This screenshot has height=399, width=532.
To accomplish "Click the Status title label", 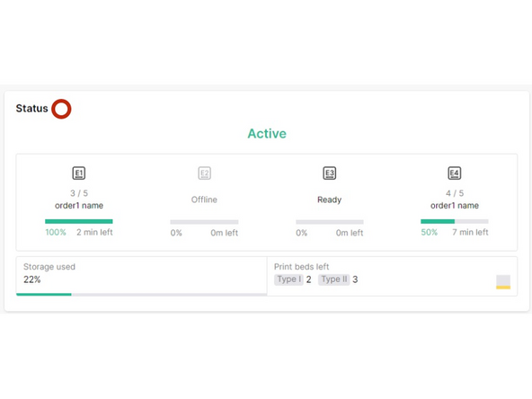I will (x=31, y=108).
